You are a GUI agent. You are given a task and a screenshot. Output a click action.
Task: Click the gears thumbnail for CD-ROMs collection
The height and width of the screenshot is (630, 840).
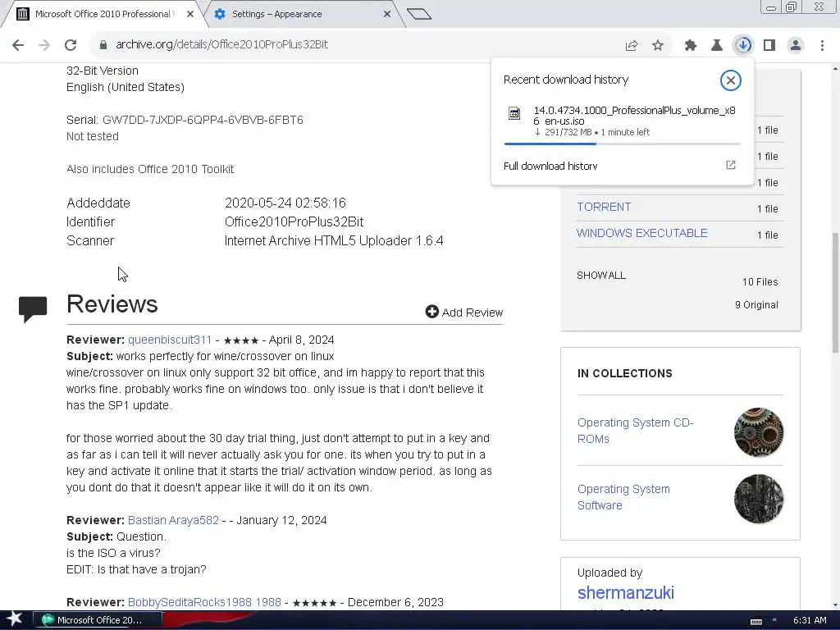(759, 432)
